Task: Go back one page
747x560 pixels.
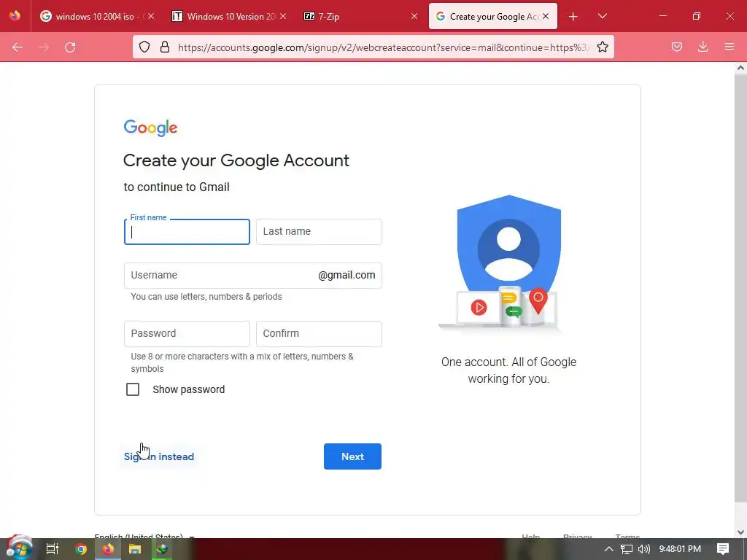Action: click(x=18, y=47)
